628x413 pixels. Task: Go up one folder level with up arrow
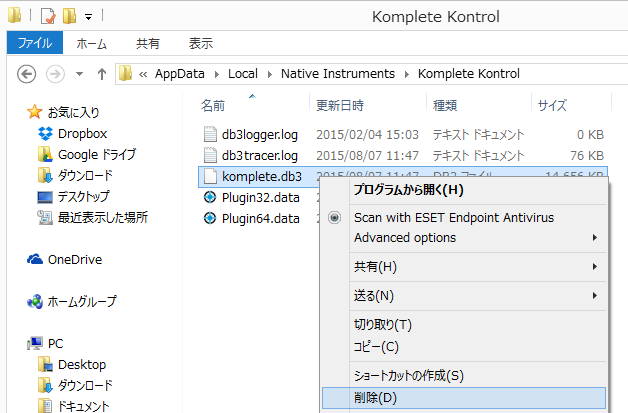pyautogui.click(x=102, y=74)
